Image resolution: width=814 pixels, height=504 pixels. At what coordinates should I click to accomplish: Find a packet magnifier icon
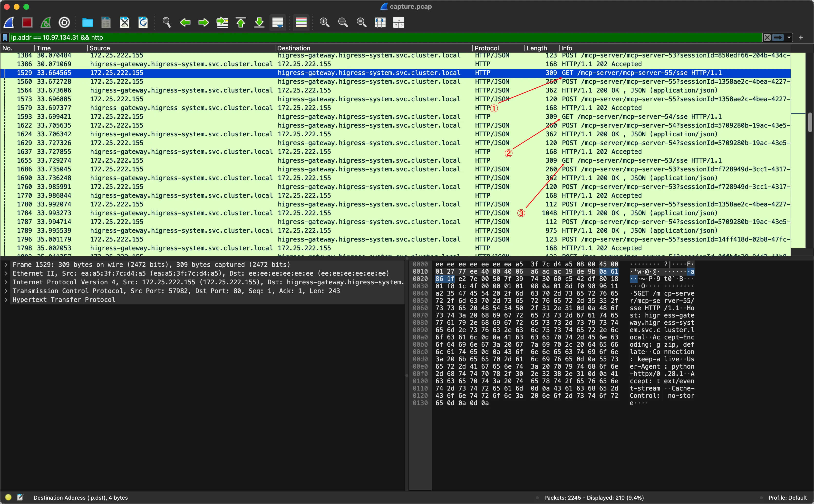click(x=166, y=22)
